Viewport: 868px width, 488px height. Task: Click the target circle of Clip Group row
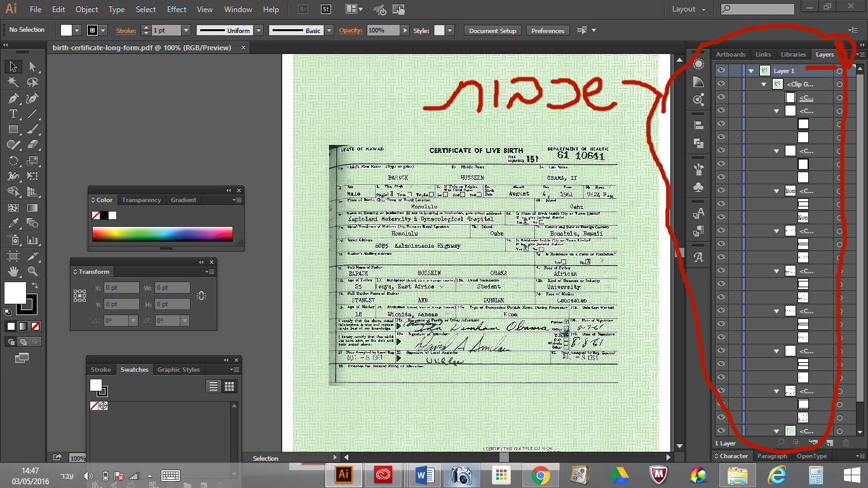[x=839, y=85]
